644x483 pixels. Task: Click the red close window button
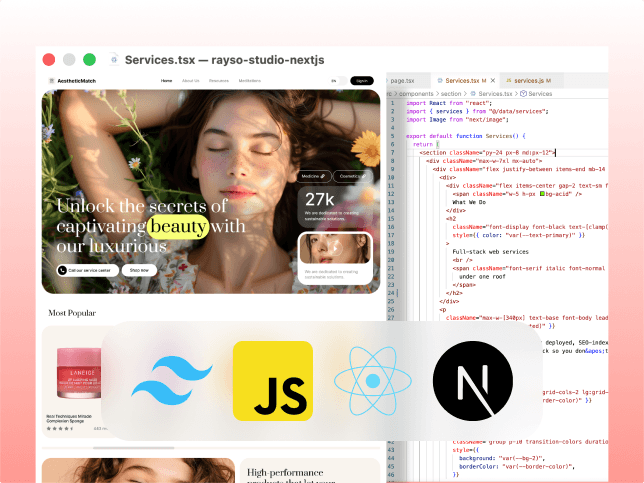(x=49, y=60)
